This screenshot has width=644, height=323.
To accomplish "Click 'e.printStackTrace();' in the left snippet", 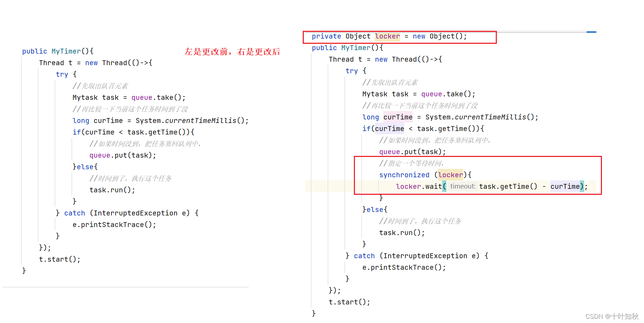I will point(114,225).
